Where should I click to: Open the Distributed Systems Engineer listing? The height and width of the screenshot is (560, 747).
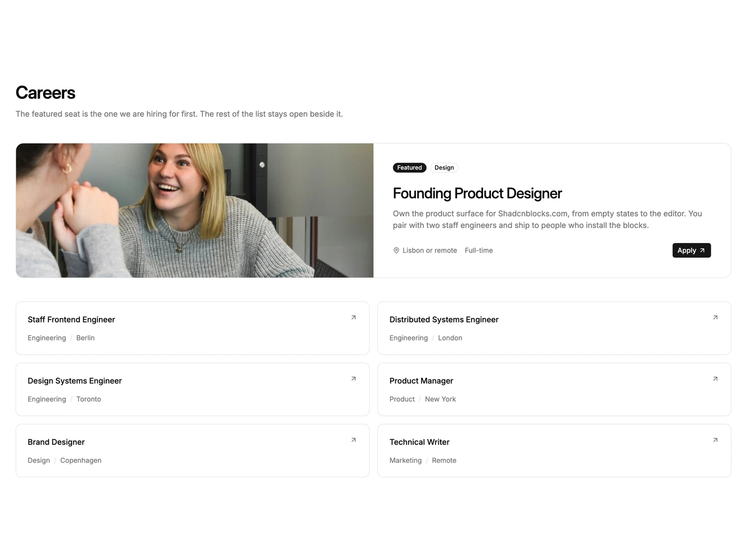(x=554, y=328)
